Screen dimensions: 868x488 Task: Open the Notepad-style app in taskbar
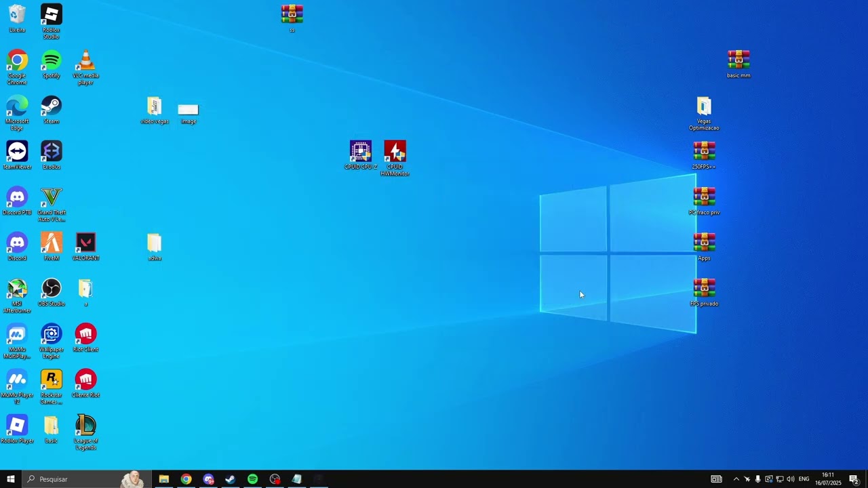click(297, 479)
